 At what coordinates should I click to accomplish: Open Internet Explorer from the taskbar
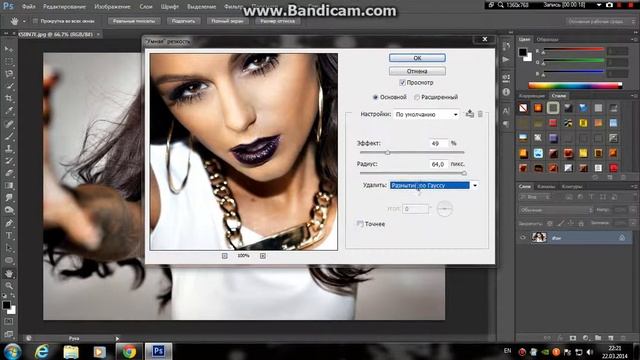click(42, 351)
